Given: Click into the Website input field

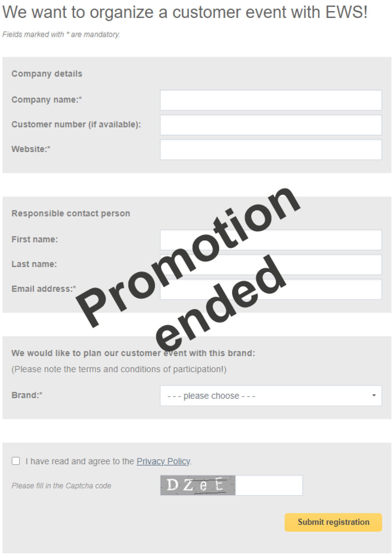Looking at the screenshot, I should click(x=270, y=150).
